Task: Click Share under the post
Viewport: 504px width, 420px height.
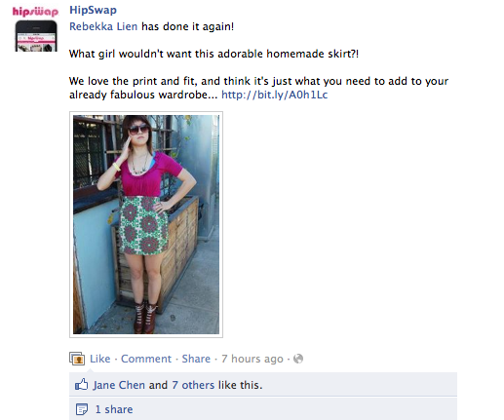Action: pos(196,359)
